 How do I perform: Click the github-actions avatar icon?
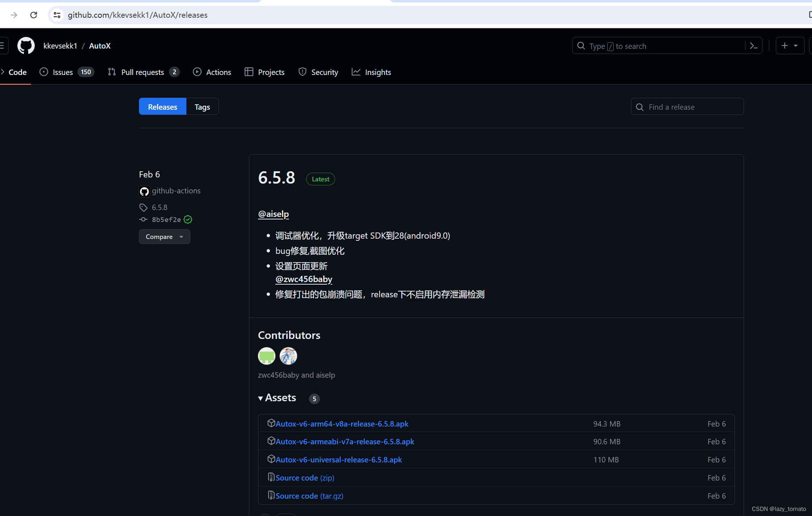click(144, 191)
